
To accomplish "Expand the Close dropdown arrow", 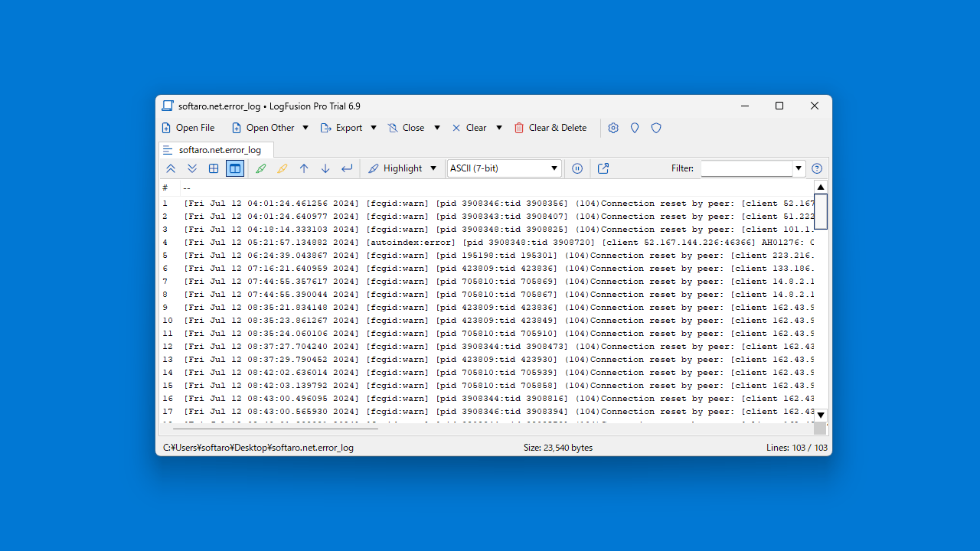I will pyautogui.click(x=437, y=128).
